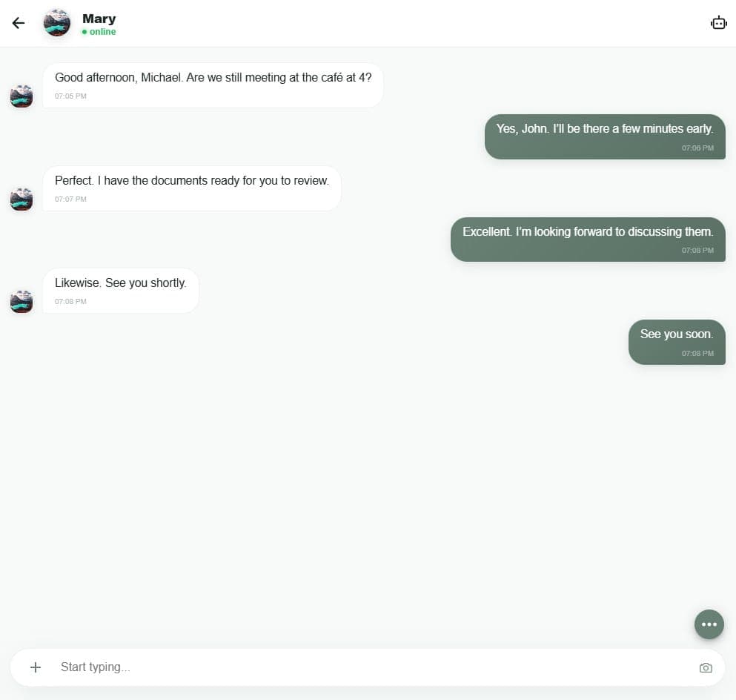The height and width of the screenshot is (700, 736).
Task: Click the 'Perfect. I have the documents' bubble
Action: [191, 188]
